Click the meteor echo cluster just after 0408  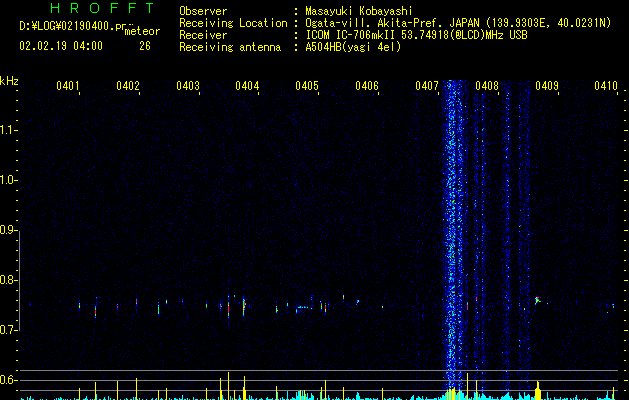(x=538, y=300)
